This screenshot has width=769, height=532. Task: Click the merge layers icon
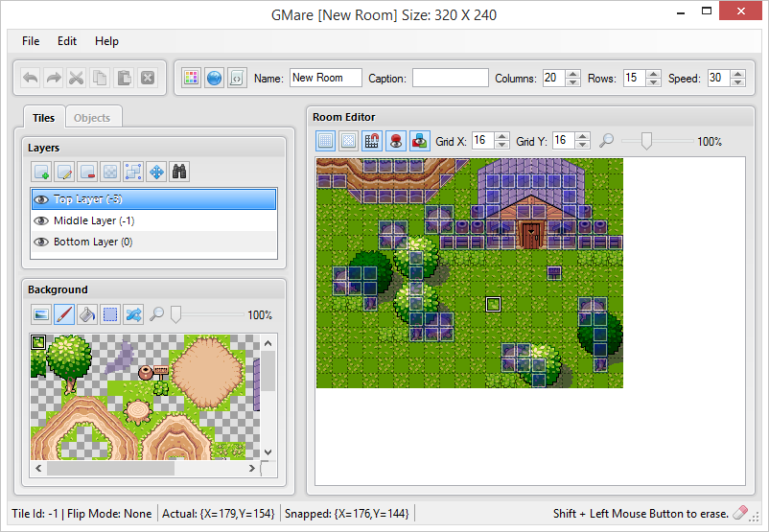pyautogui.click(x=133, y=172)
